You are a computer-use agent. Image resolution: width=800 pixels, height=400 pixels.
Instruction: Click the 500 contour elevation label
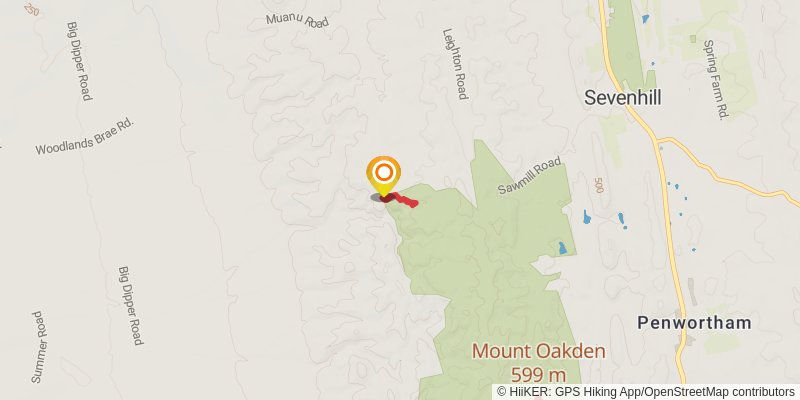(599, 185)
